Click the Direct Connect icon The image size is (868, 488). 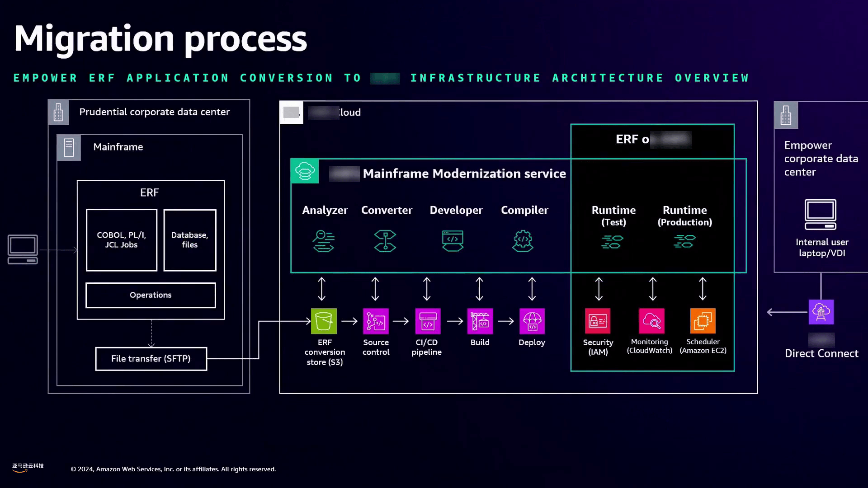tap(821, 312)
